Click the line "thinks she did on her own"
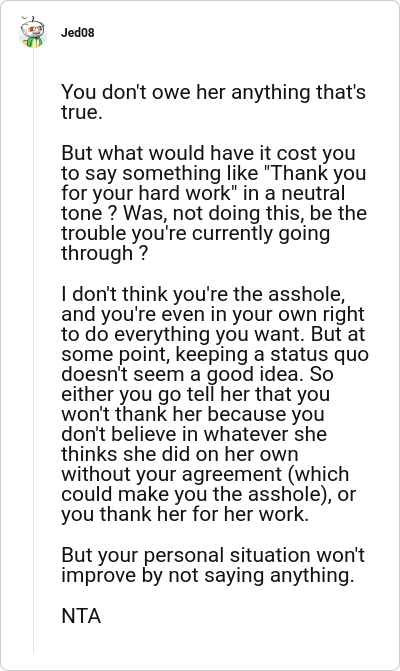The height and width of the screenshot is (671, 400). pos(180,454)
